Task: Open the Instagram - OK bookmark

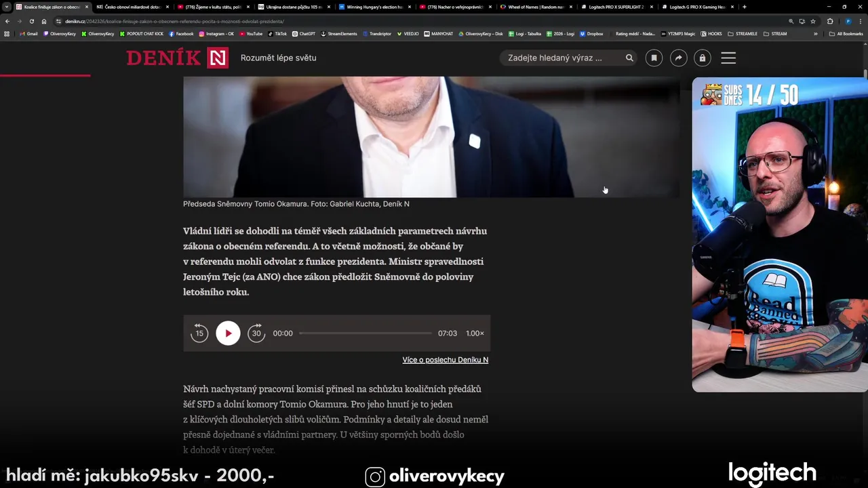Action: (216, 33)
